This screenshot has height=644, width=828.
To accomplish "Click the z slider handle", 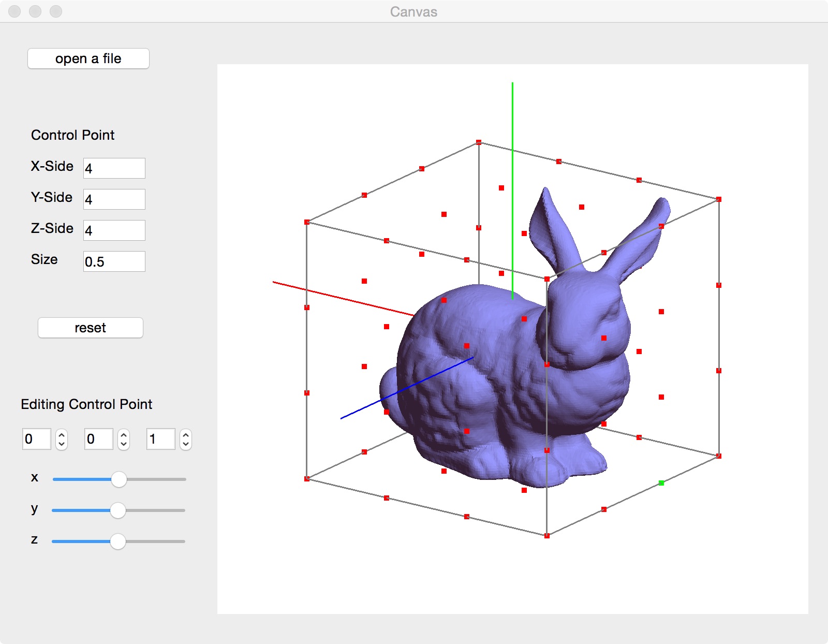I will pyautogui.click(x=118, y=541).
